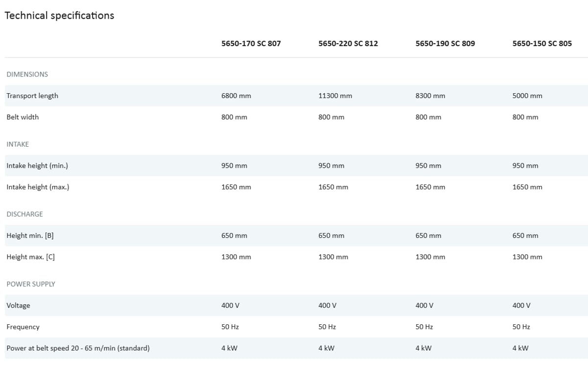Click the Power at belt speed row label
Image resolution: width=588 pixels, height=368 pixels.
coord(78,348)
